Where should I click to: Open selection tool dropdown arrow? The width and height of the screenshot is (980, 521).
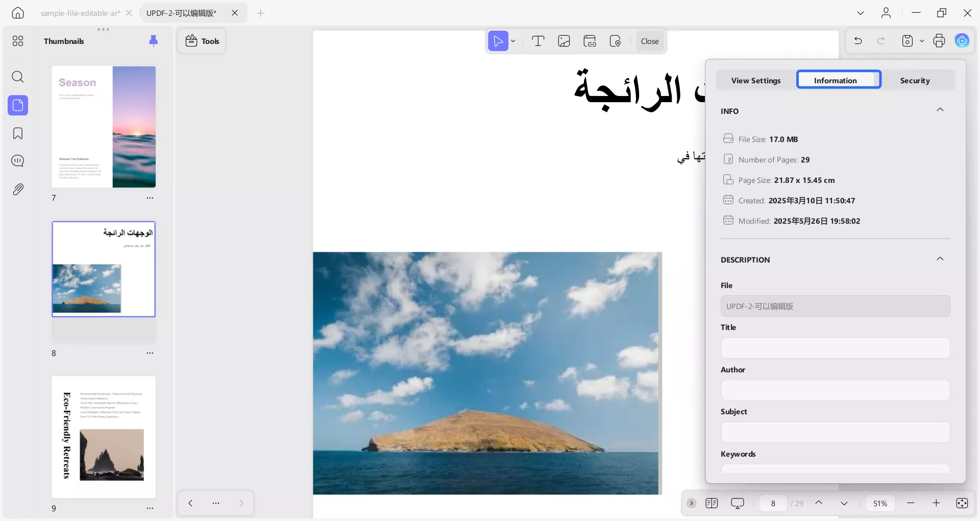click(513, 41)
